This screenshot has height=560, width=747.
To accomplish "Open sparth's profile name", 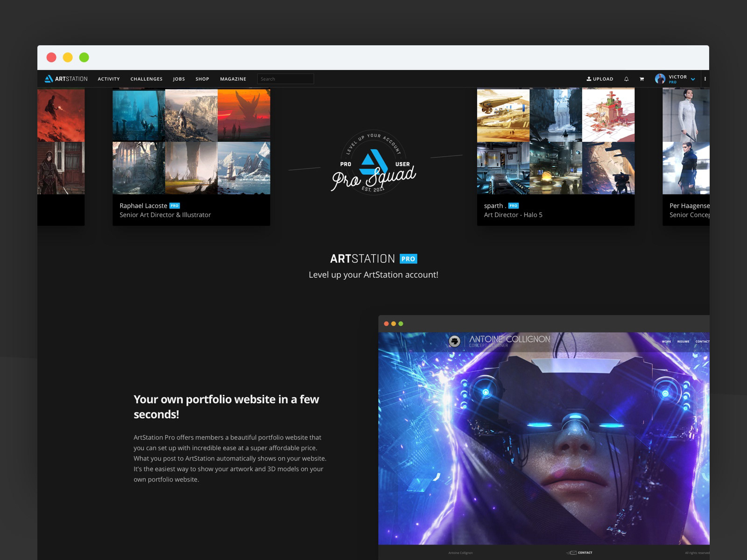I will coord(495,206).
